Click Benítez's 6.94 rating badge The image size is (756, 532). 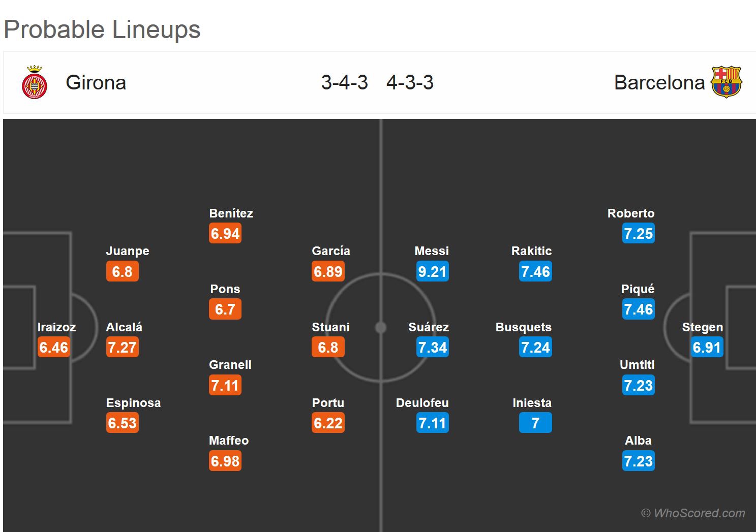[x=225, y=234]
